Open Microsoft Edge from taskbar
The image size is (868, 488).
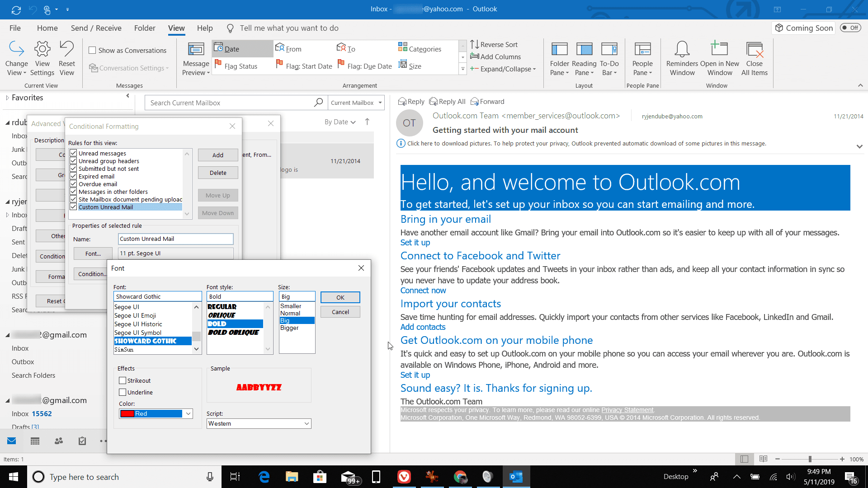[264, 477]
